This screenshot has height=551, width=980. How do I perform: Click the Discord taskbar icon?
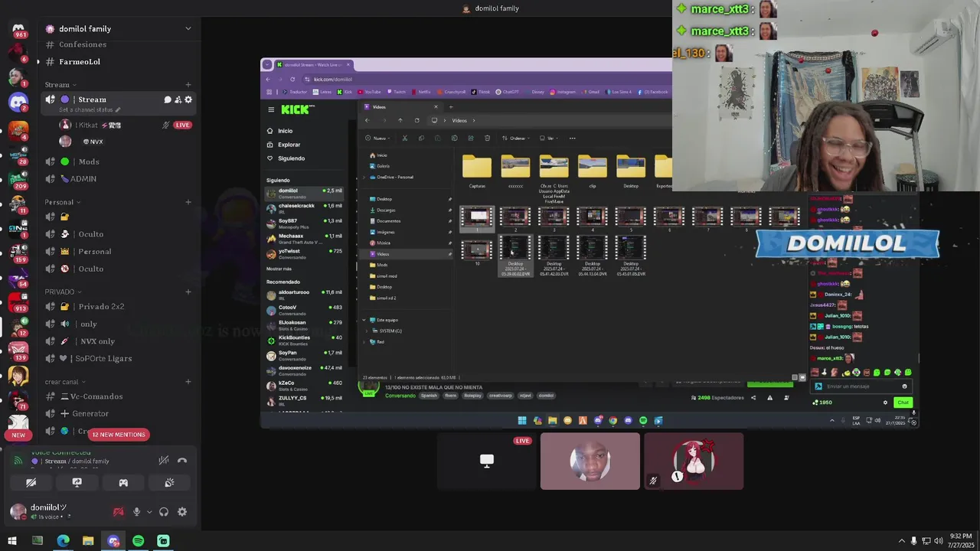pos(113,541)
